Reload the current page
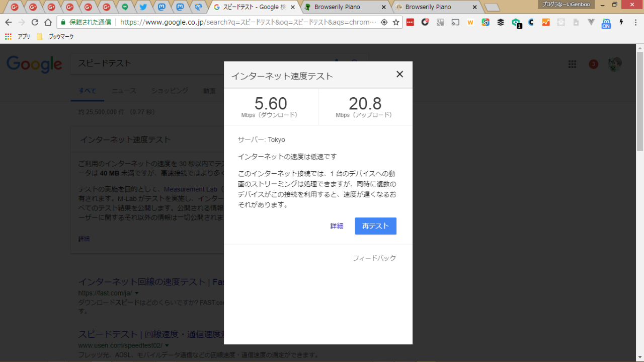The width and height of the screenshot is (644, 362). 35,22
